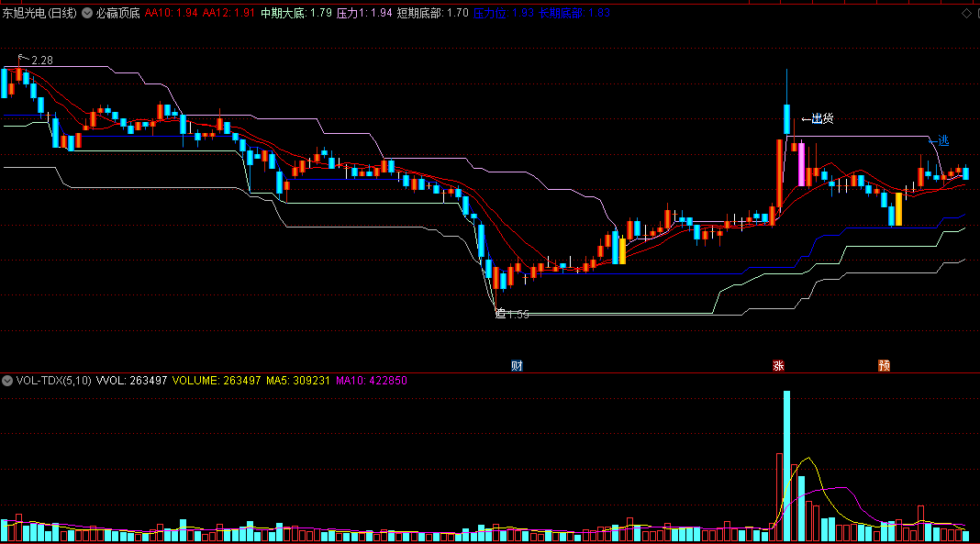
Task: Click the diamond icon at top right
Action: [967, 13]
